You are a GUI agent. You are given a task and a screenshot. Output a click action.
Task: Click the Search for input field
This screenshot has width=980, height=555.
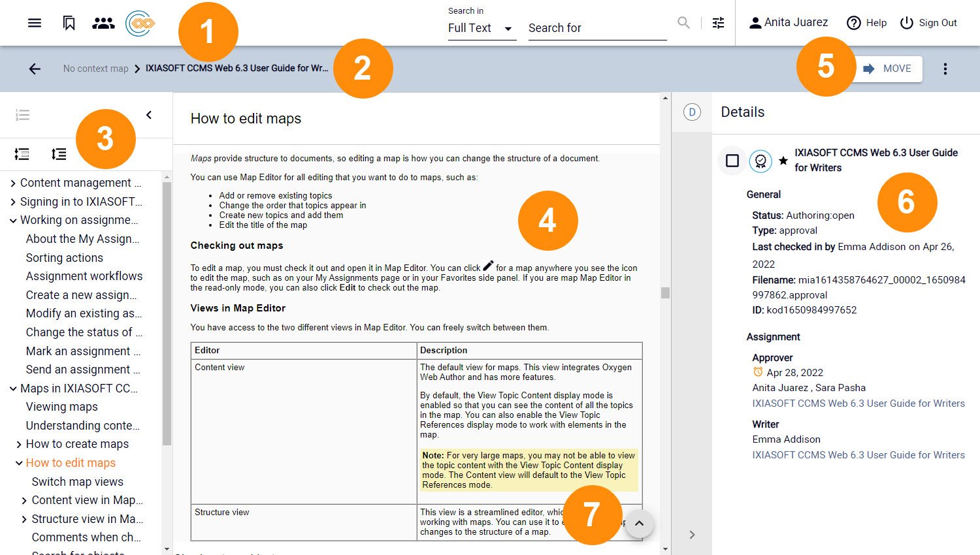597,28
